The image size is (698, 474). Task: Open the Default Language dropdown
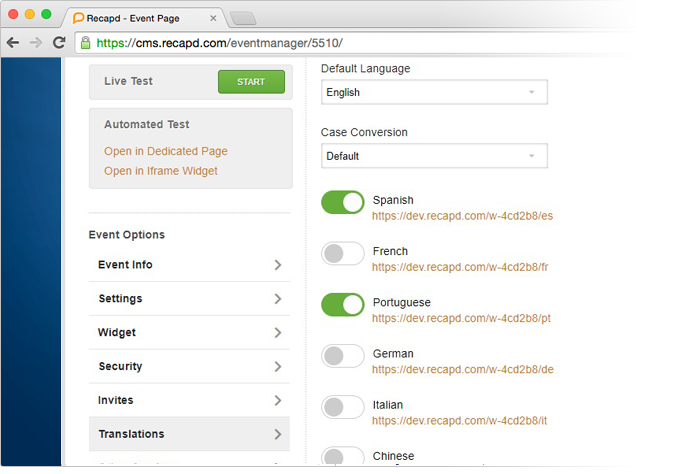click(x=434, y=92)
